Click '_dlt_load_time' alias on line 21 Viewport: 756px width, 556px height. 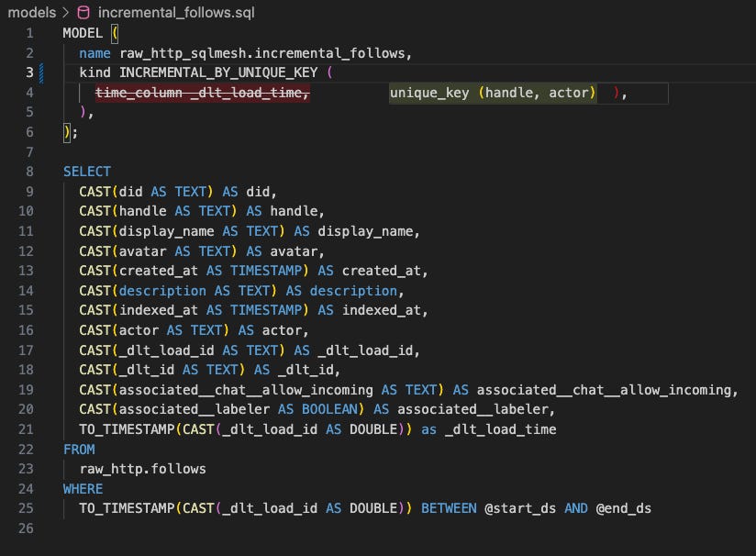(500, 429)
